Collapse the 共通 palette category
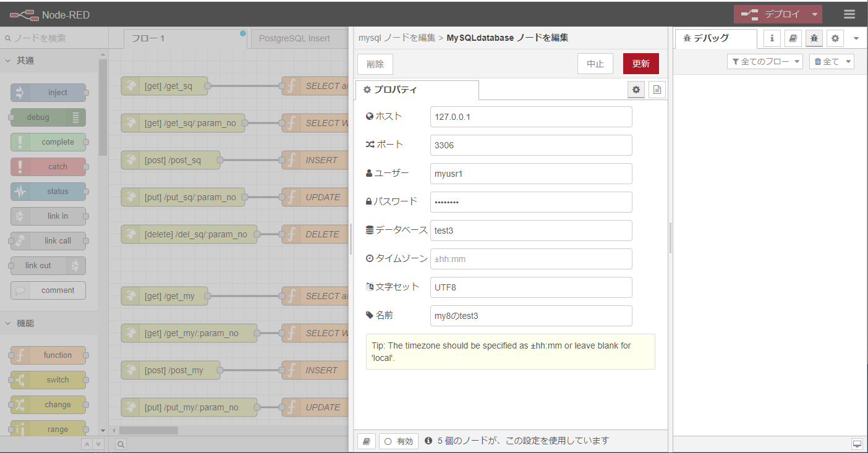This screenshot has width=868, height=453. click(49, 61)
